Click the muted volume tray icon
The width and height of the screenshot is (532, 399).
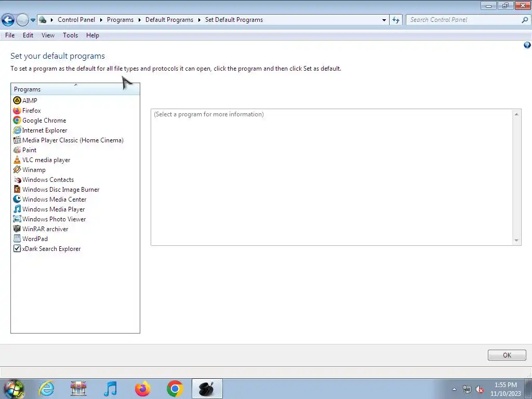480,390
